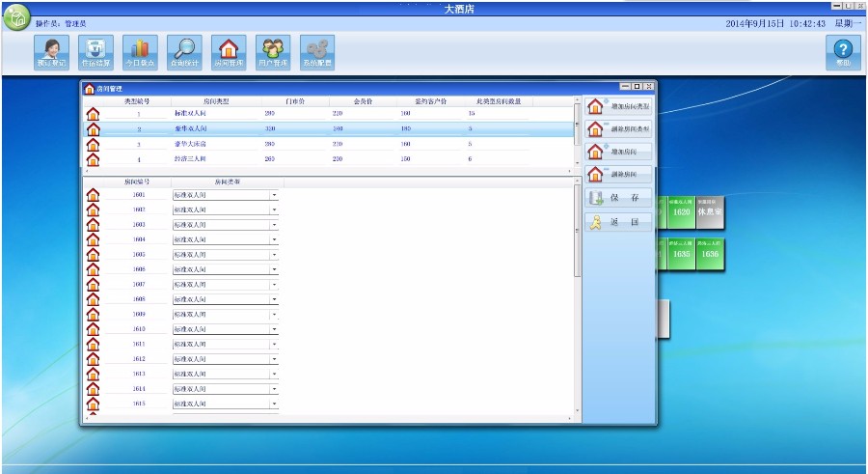The height and width of the screenshot is (474, 868).
Task: Click house icon beside room 1603
Action: point(93,225)
